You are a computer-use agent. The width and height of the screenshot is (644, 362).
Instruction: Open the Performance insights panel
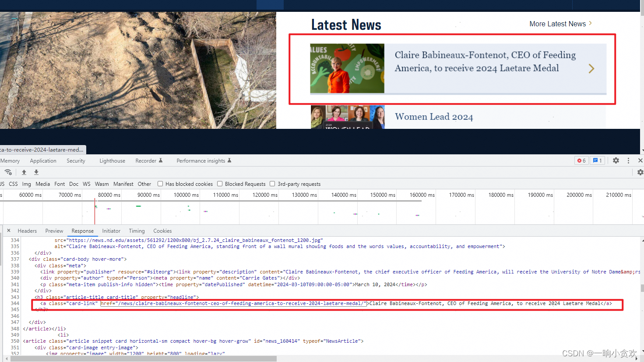(201, 161)
